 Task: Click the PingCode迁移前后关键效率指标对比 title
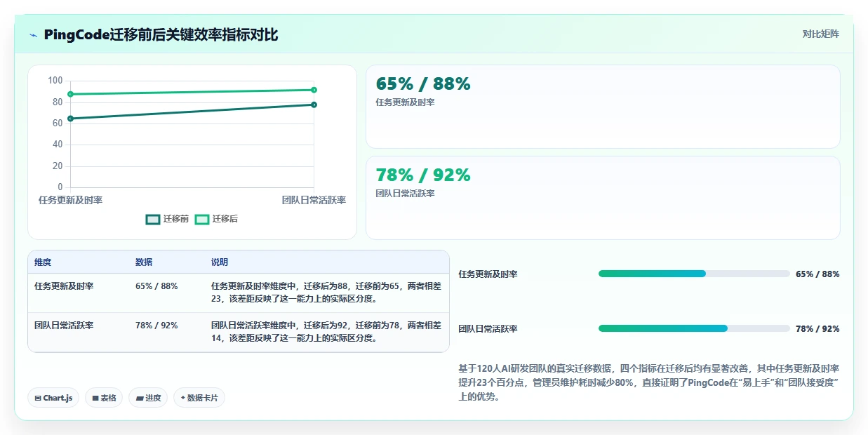pyautogui.click(x=161, y=35)
